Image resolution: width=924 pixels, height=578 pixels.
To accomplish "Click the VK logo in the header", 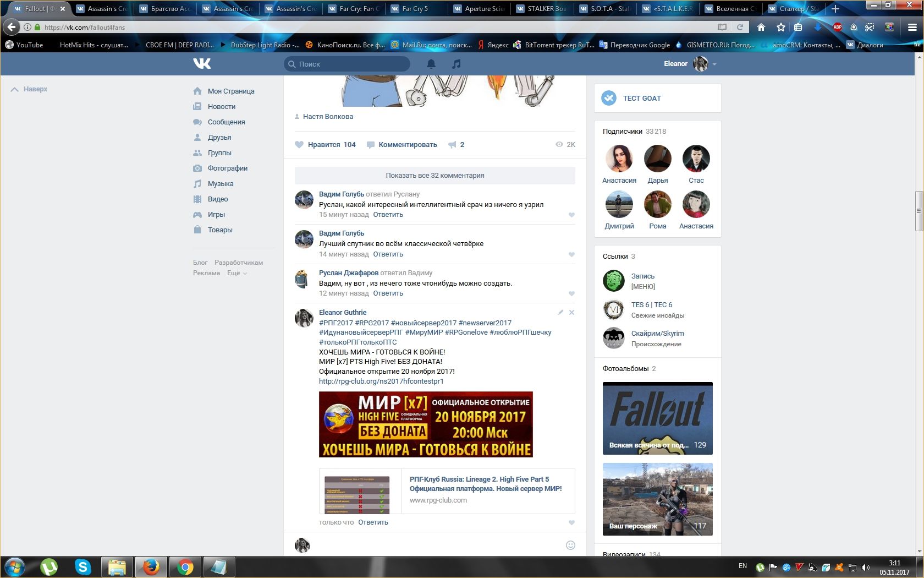I will (x=202, y=64).
